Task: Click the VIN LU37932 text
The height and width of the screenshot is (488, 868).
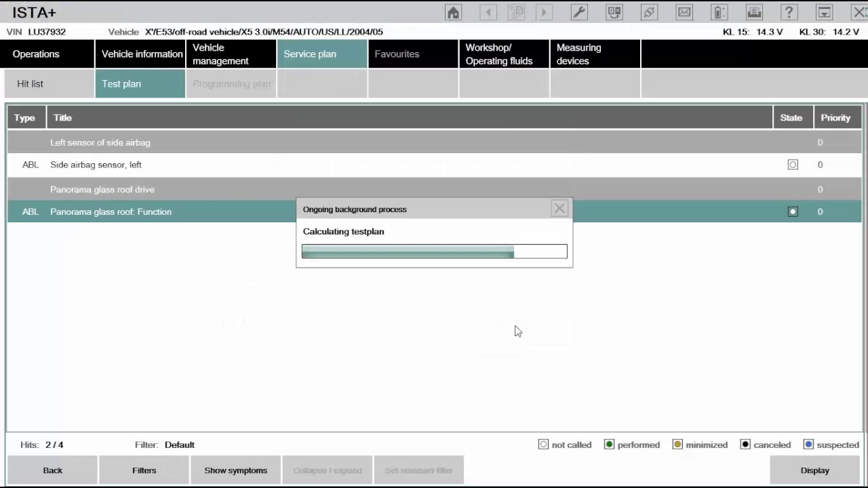Action: 36,32
